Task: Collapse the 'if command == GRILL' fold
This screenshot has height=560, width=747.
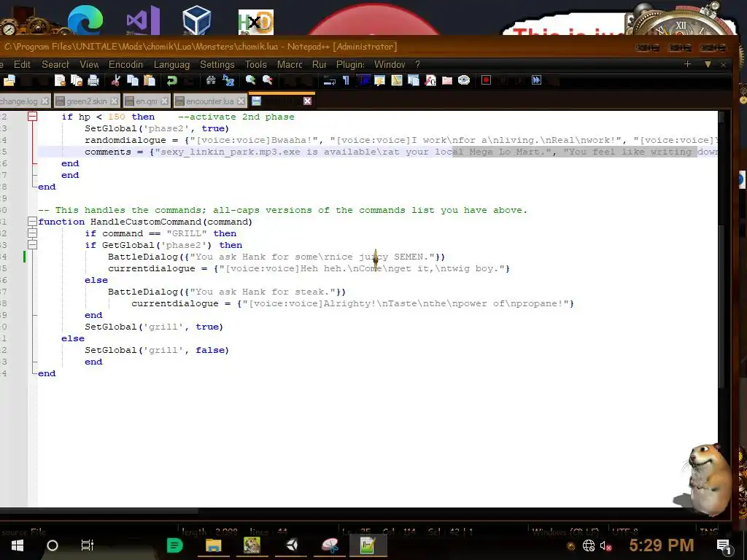Action: 32,233
